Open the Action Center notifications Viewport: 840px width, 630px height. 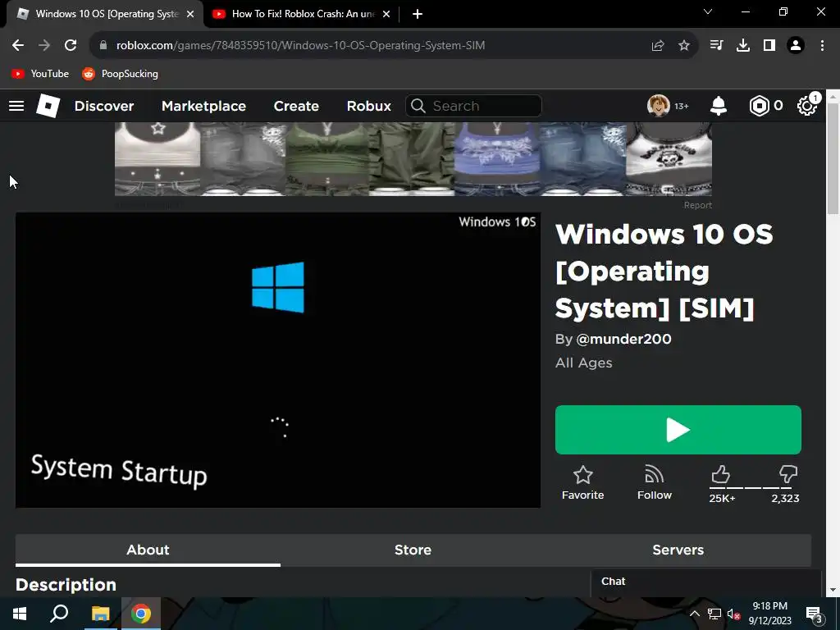[815, 614]
